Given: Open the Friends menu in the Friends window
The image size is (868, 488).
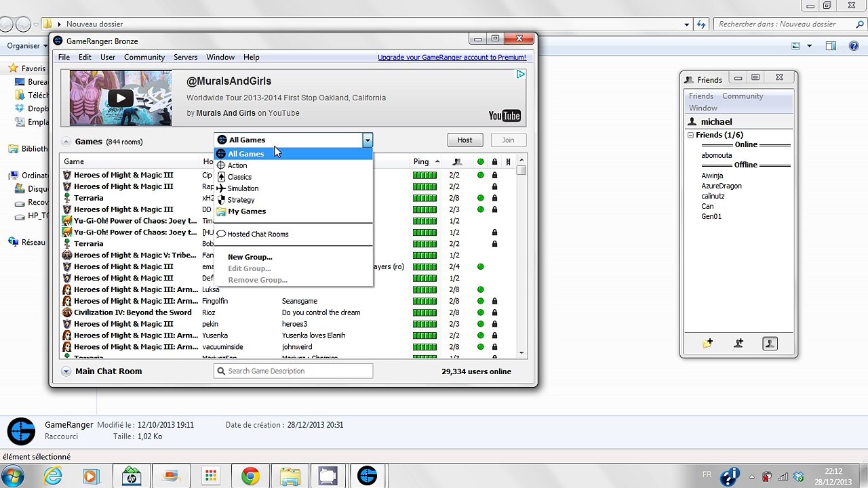Looking at the screenshot, I should (701, 96).
